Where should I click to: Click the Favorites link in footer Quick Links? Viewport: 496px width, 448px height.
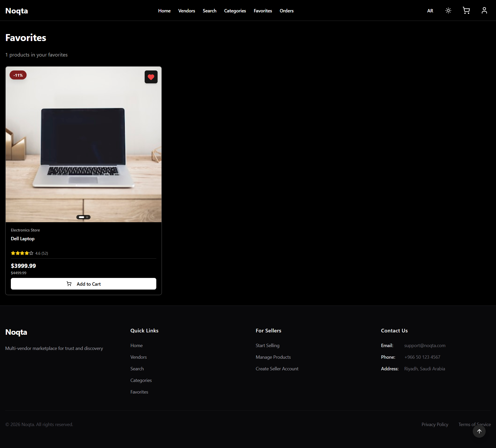tap(139, 392)
